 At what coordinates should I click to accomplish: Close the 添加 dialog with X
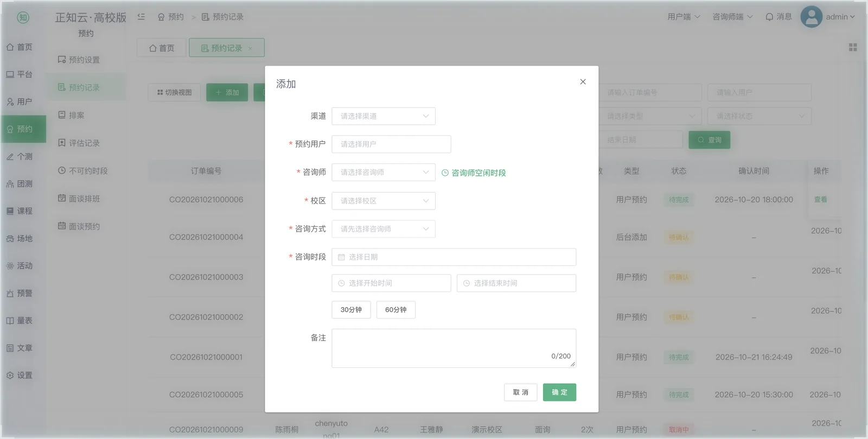[583, 82]
